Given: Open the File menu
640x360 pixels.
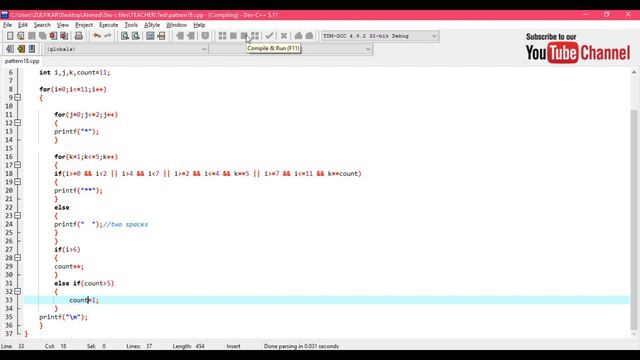Looking at the screenshot, I should 7,25.
